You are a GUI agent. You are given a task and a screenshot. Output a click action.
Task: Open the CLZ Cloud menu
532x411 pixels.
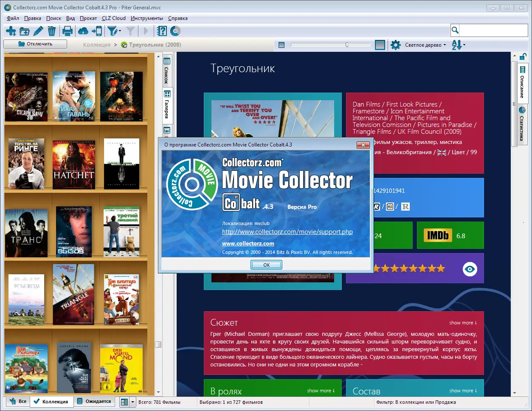click(x=114, y=18)
